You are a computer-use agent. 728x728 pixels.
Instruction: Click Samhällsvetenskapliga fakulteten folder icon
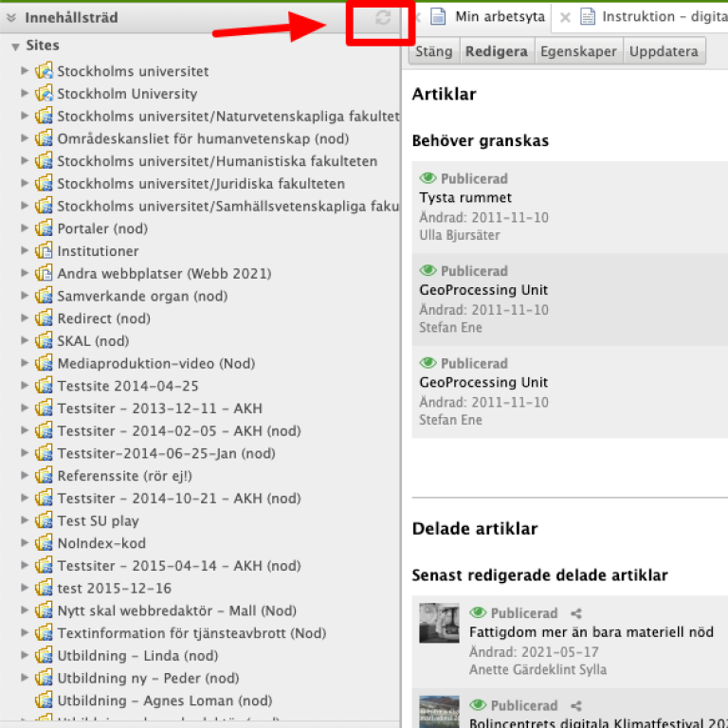point(45,206)
